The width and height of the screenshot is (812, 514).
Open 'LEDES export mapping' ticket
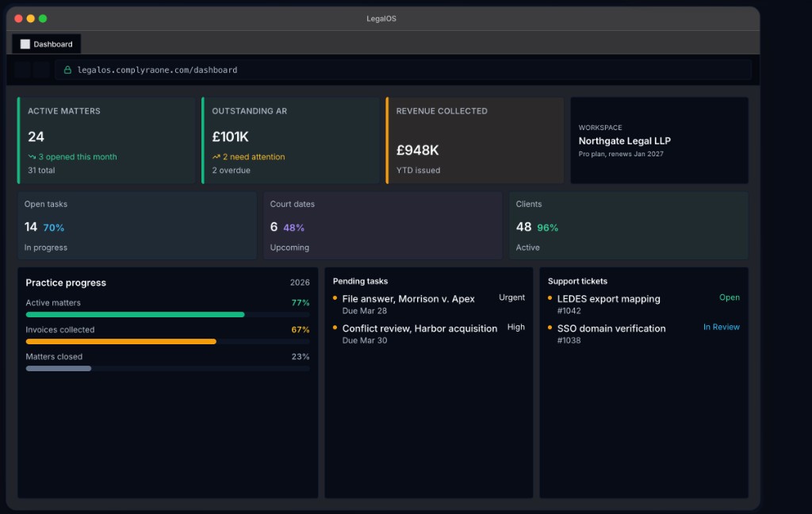coord(608,299)
